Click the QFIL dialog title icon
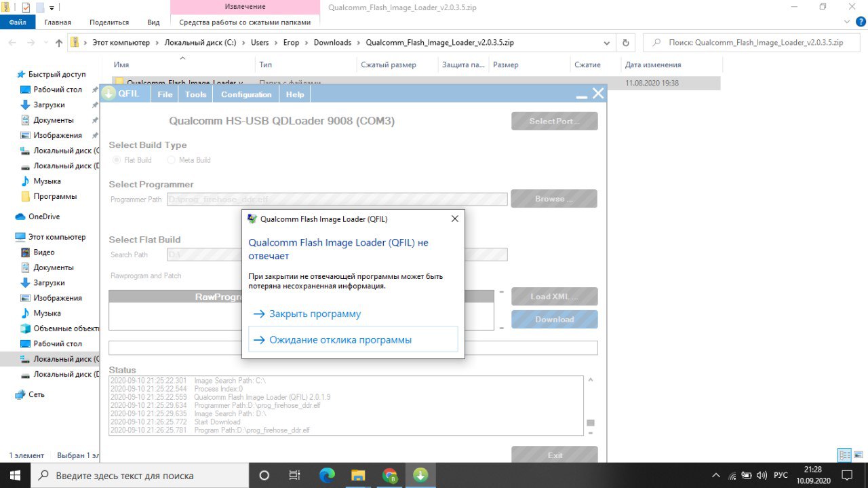 coord(252,219)
